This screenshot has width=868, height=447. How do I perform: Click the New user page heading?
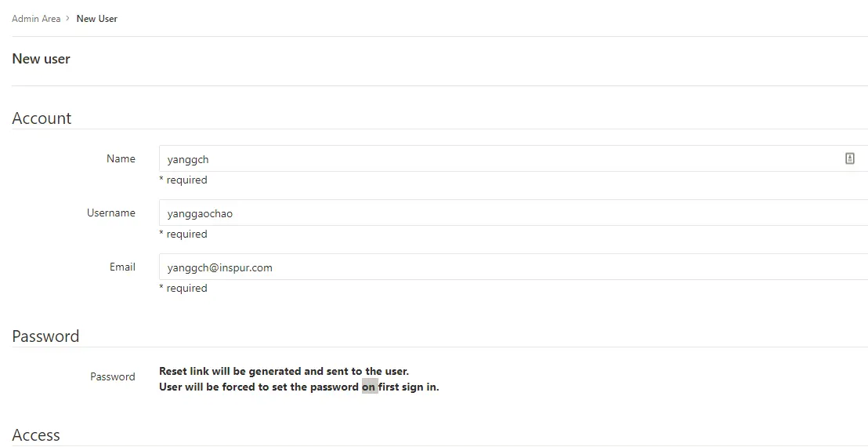42,59
